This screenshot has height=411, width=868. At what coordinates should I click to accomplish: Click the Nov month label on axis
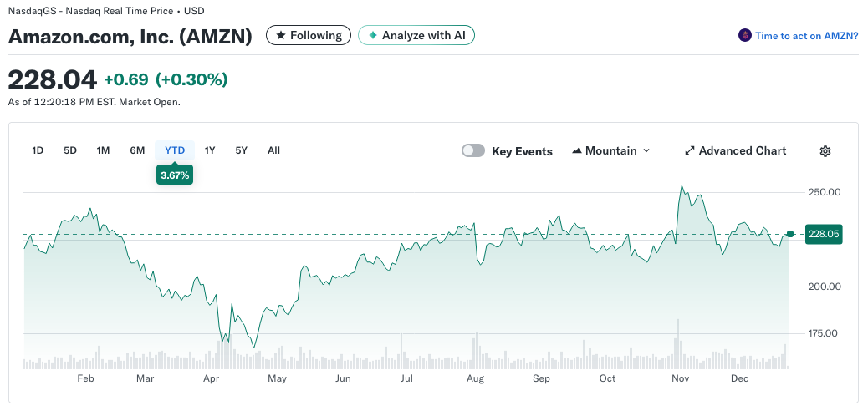coord(680,378)
